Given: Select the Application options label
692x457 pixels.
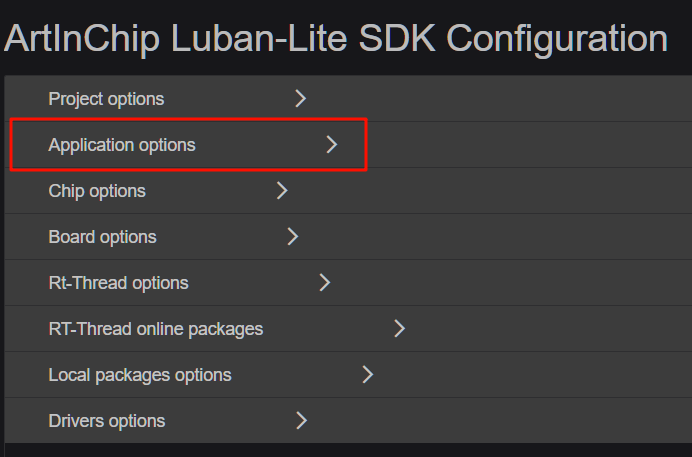Looking at the screenshot, I should tap(122, 145).
